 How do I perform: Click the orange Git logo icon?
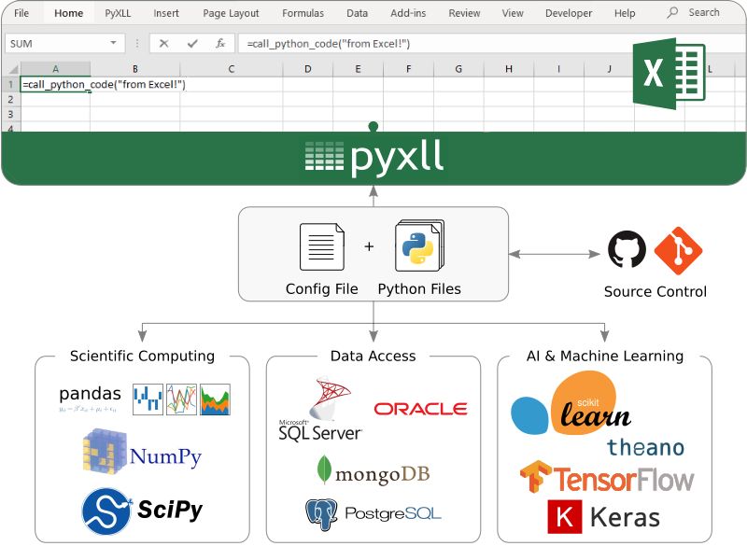click(x=678, y=250)
